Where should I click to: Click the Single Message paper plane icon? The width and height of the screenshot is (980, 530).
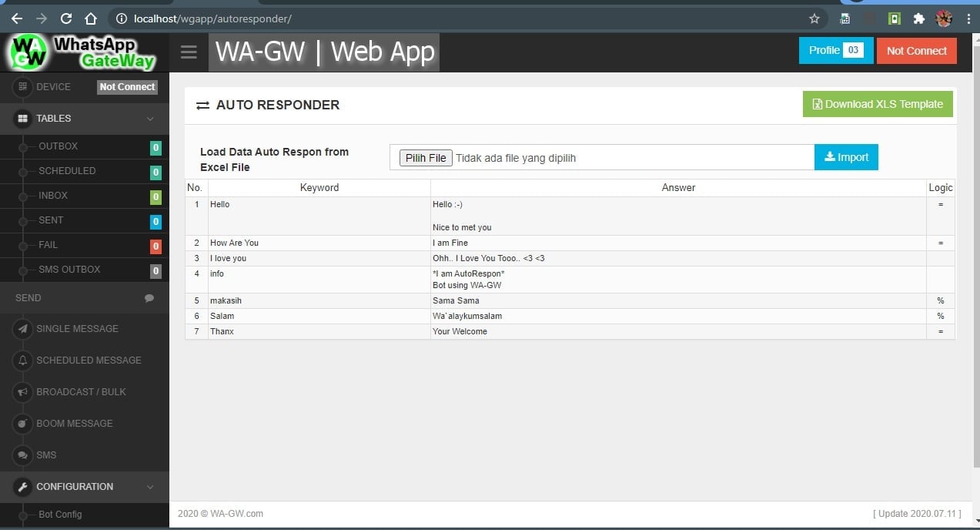click(x=23, y=329)
